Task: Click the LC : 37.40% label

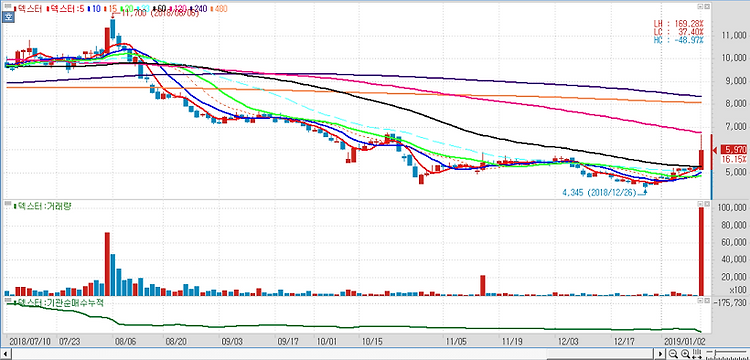Action: tap(679, 32)
